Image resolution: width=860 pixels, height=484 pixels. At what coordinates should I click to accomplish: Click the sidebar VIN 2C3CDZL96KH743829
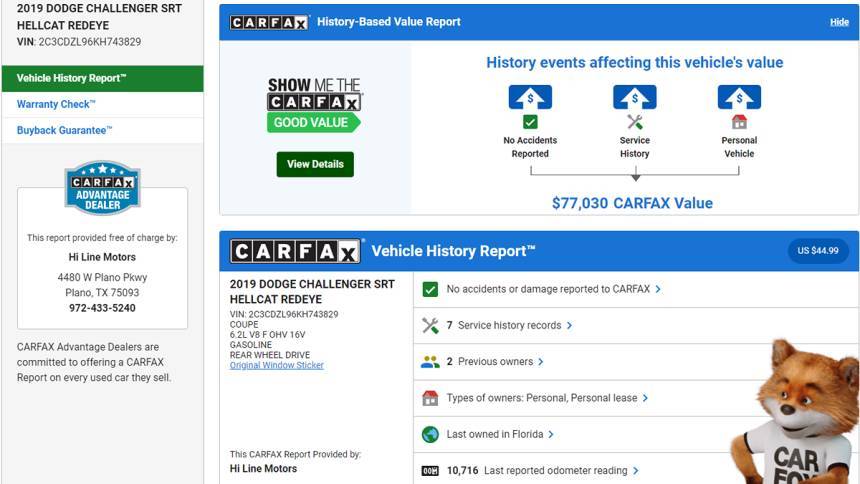point(89,42)
